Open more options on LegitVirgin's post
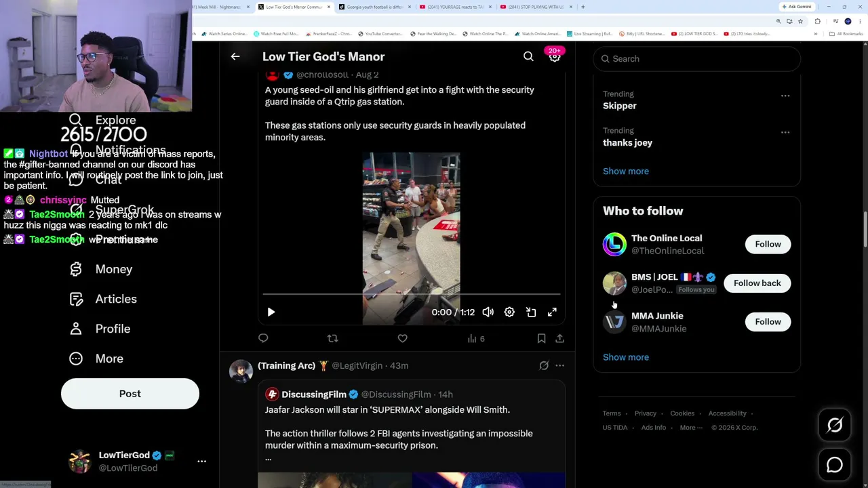Image resolution: width=868 pixels, height=488 pixels. (559, 366)
